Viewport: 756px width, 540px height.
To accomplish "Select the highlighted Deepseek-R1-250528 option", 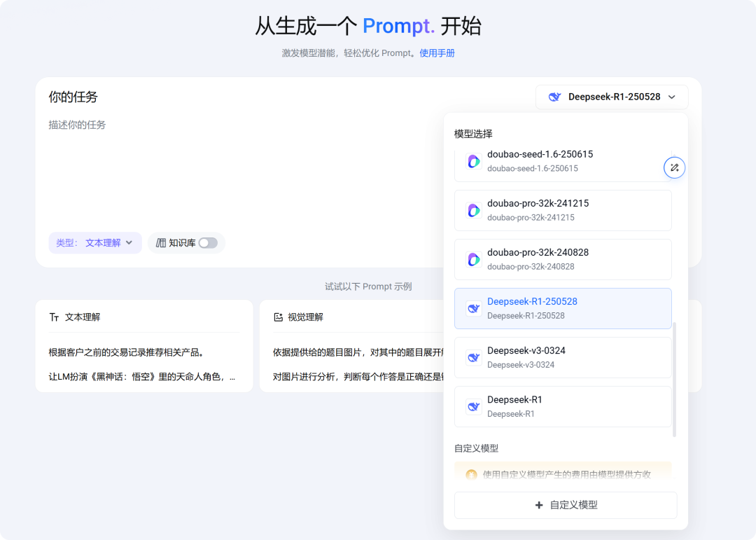I will pos(563,308).
